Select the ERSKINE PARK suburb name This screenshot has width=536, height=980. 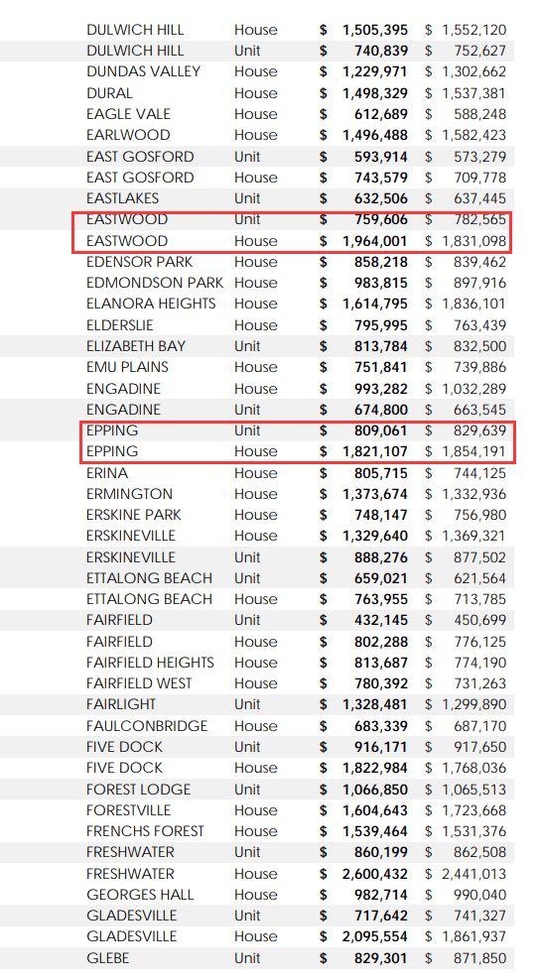(133, 515)
